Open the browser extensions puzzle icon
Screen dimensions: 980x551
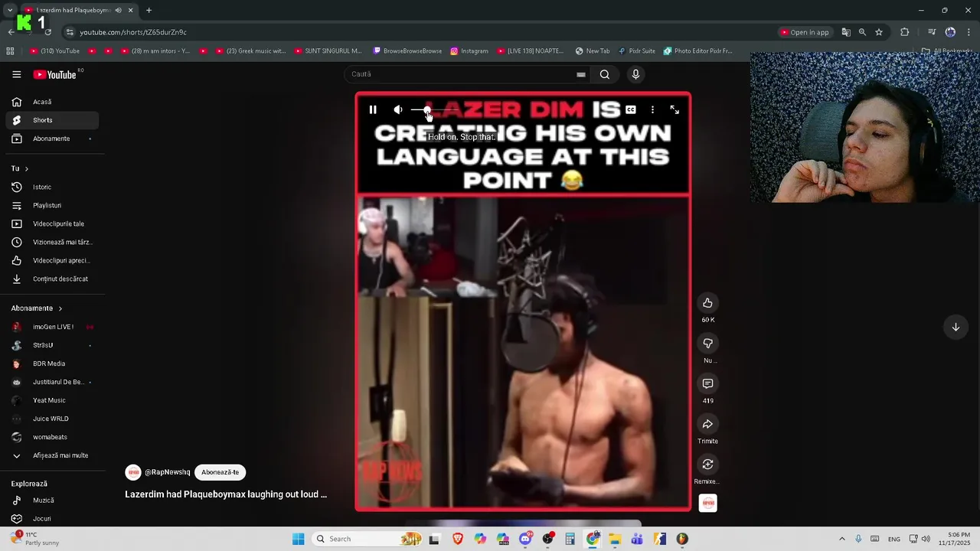(x=905, y=32)
